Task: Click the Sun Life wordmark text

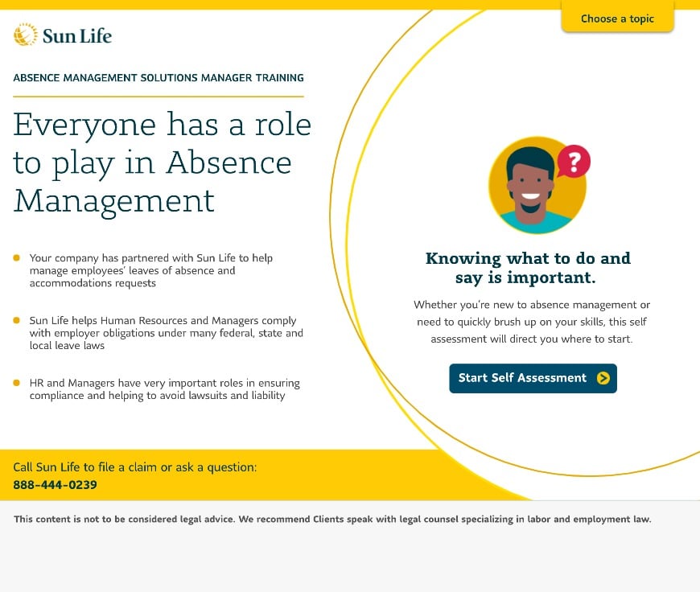Action: tap(84, 35)
